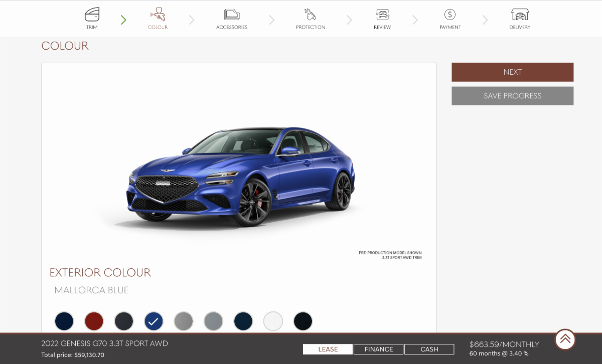602x364 pixels.
Task: Switch payment option to Cash
Action: tap(429, 349)
